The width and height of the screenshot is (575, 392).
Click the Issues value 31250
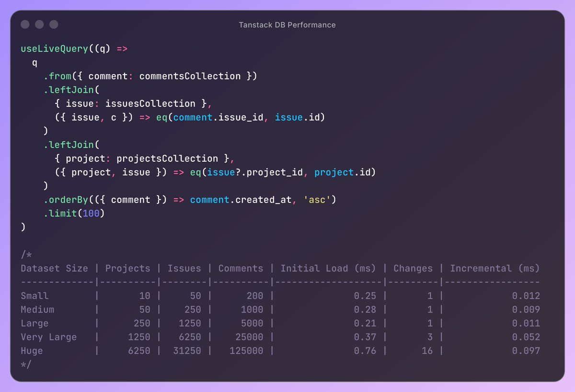(187, 351)
